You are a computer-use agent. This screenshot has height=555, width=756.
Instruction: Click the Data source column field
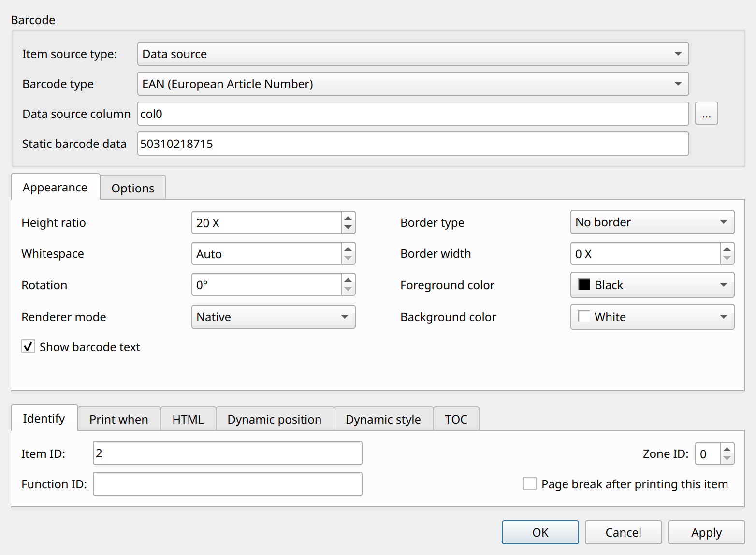[413, 114]
